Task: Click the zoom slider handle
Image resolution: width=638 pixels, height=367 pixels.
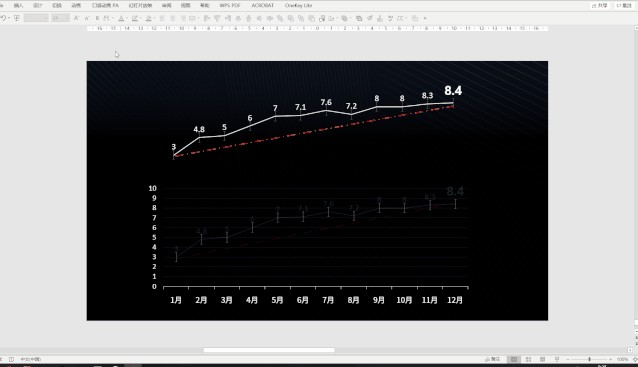Action: point(589,359)
